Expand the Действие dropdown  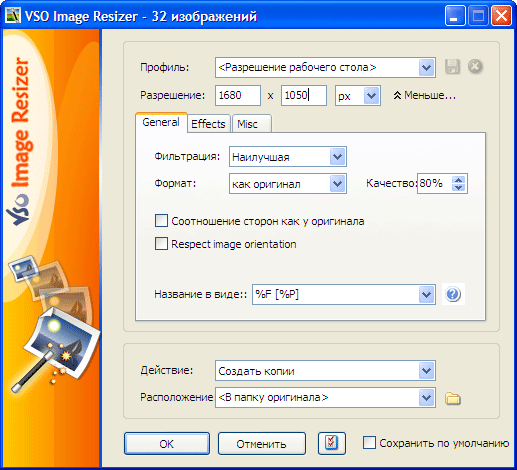427,371
